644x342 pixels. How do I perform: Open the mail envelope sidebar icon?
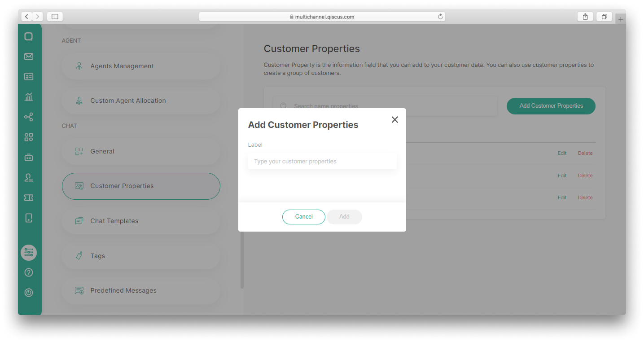(x=29, y=57)
